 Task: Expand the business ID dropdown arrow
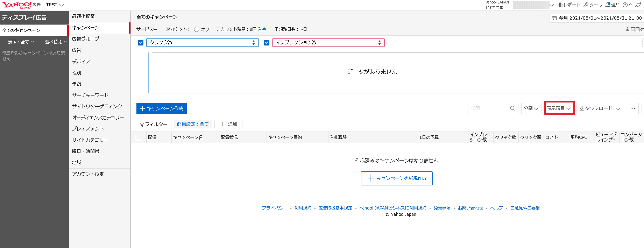(x=552, y=5)
